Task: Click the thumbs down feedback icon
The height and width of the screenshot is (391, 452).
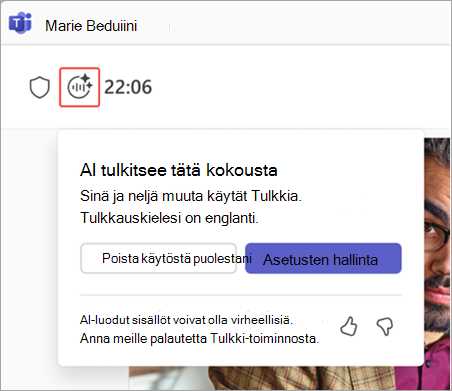Action: pyautogui.click(x=385, y=326)
